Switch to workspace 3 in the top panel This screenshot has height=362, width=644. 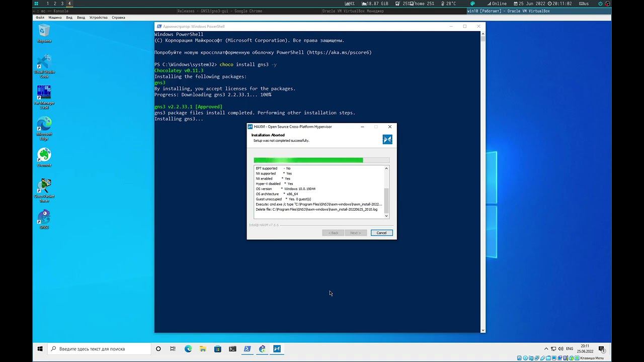click(62, 4)
